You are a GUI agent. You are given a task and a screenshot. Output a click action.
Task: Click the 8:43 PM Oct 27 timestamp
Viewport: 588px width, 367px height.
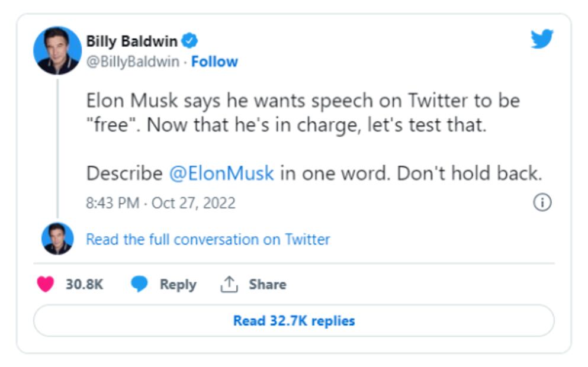(160, 203)
